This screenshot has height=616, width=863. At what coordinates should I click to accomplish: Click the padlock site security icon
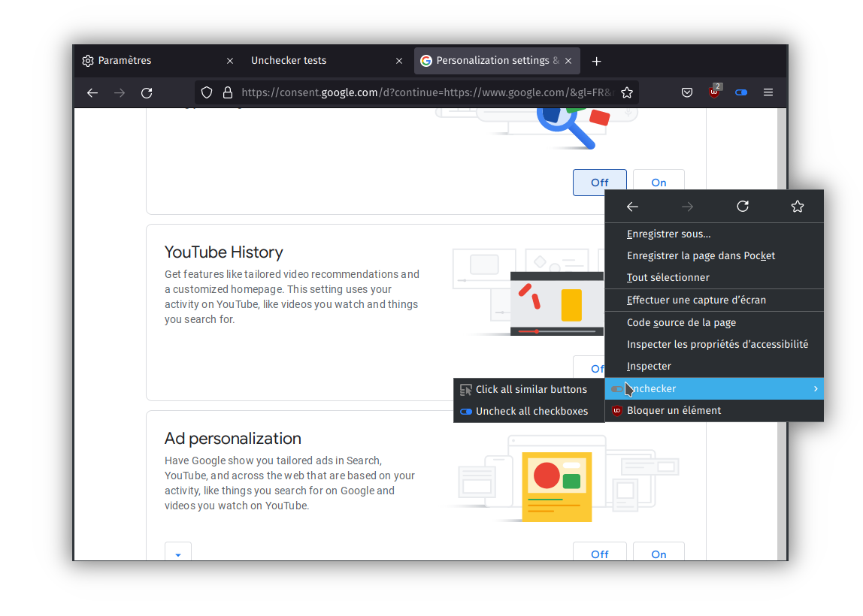coord(227,92)
